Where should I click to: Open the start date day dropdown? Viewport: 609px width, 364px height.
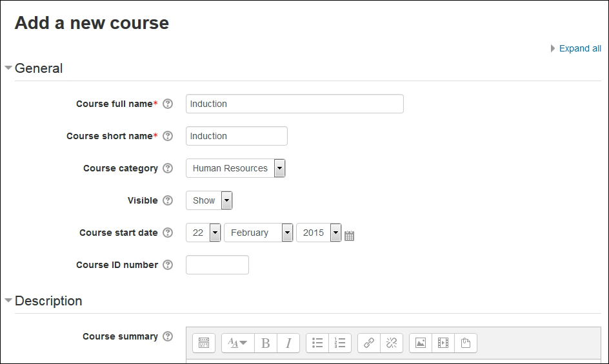tap(203, 233)
